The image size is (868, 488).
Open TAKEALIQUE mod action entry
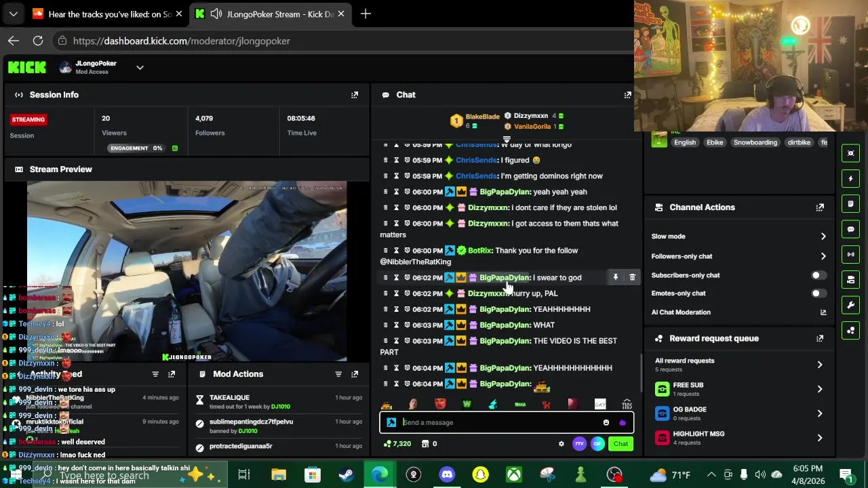click(229, 398)
